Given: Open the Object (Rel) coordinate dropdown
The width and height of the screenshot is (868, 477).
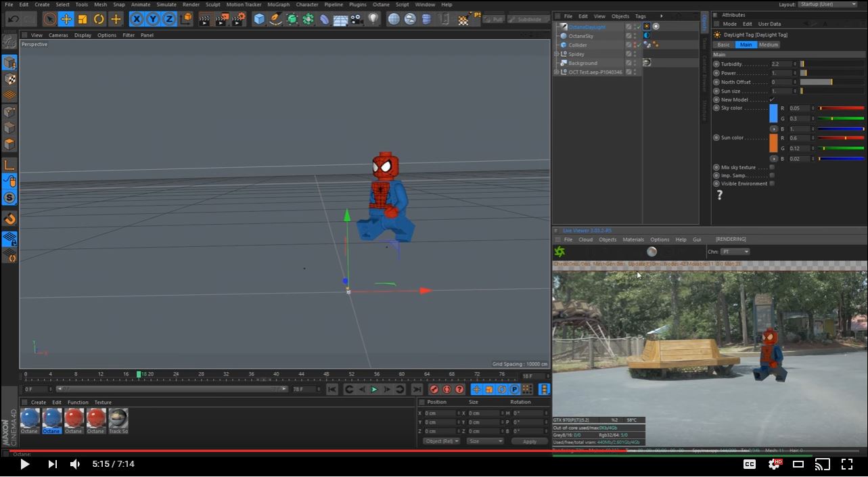Looking at the screenshot, I should pos(441,441).
